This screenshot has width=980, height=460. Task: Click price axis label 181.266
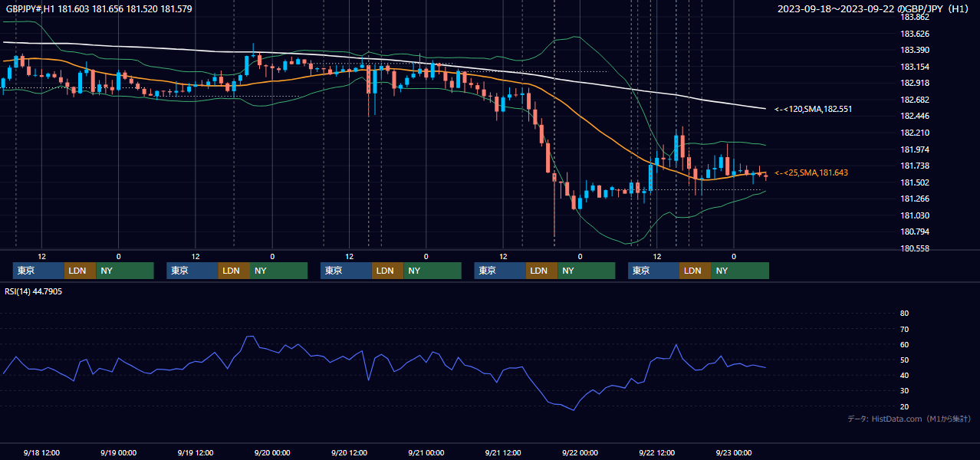915,199
